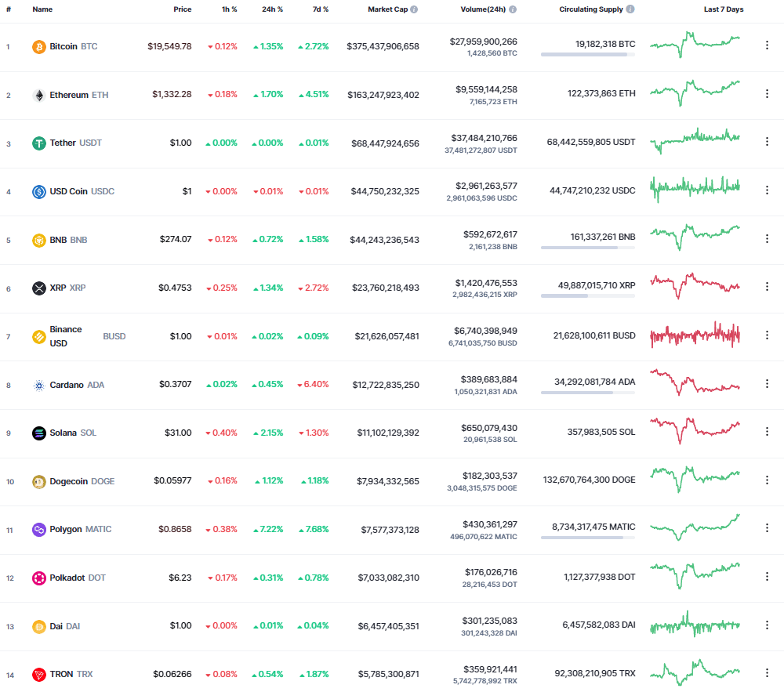Click Bitcoin's 24h volume amount link

[483, 41]
